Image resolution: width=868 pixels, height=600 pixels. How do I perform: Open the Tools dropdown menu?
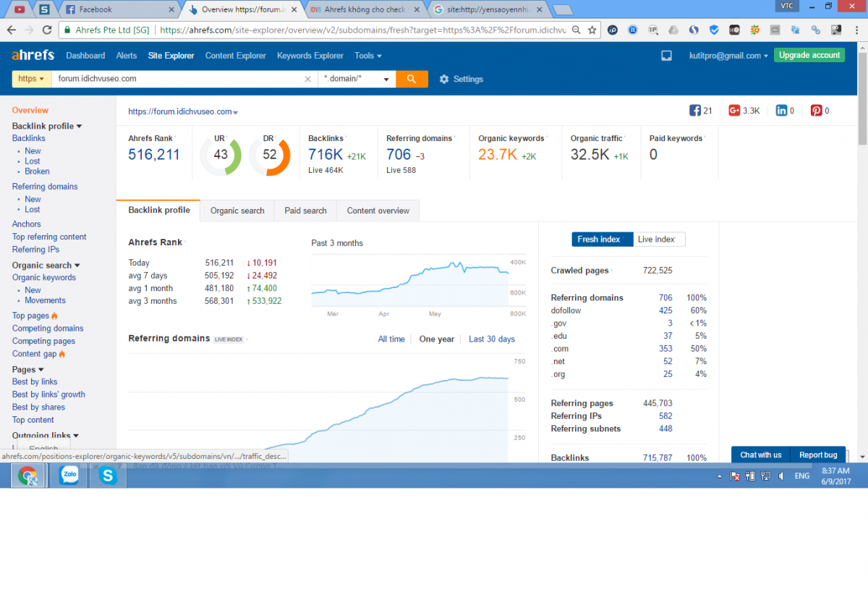pos(368,56)
